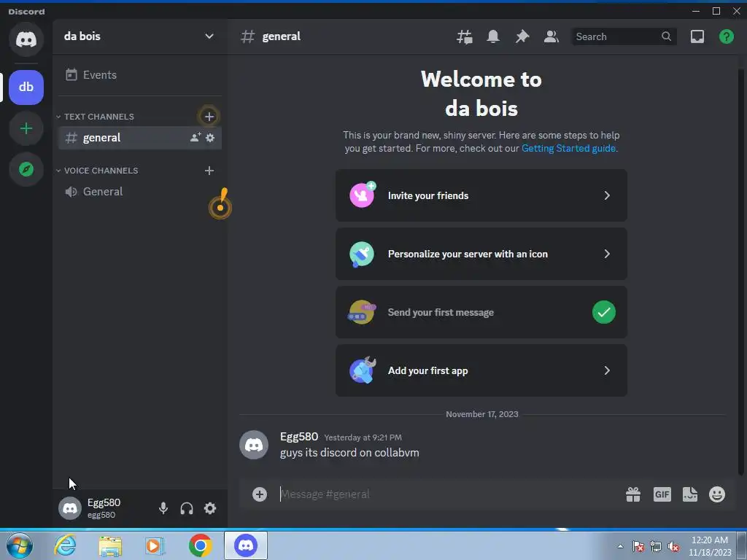Click Invite your friends card
This screenshot has width=747, height=560.
481,195
